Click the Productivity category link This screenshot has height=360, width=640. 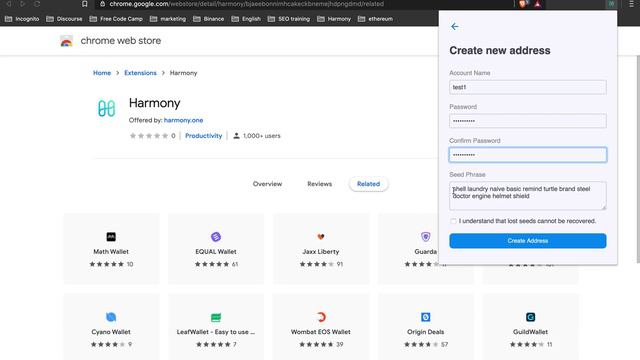[204, 136]
